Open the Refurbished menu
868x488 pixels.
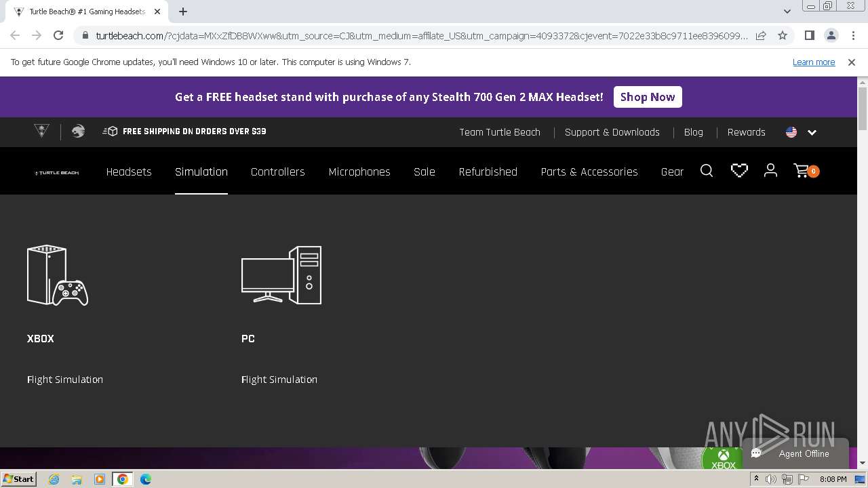(x=488, y=171)
